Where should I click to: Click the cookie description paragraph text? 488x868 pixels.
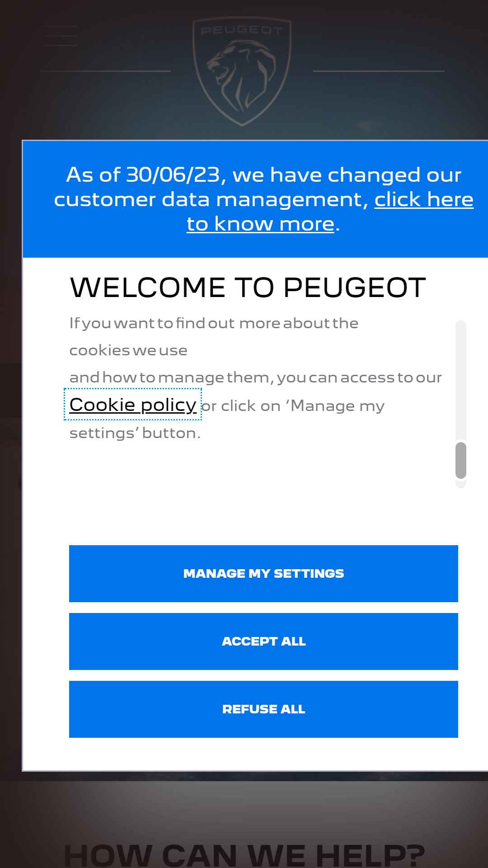coord(255,378)
